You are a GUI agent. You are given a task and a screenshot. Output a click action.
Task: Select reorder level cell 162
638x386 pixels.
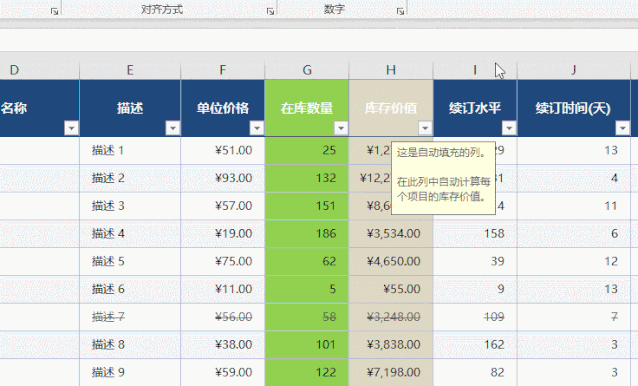[x=475, y=345]
